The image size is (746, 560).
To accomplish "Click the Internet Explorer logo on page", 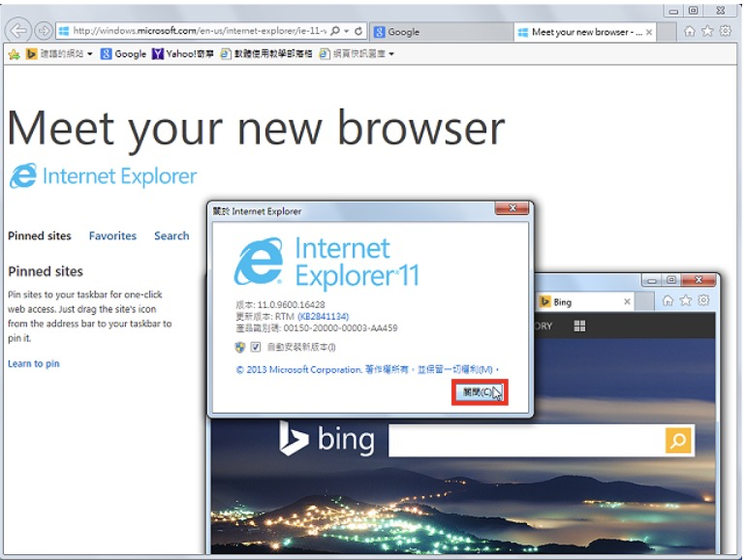I will click(103, 176).
